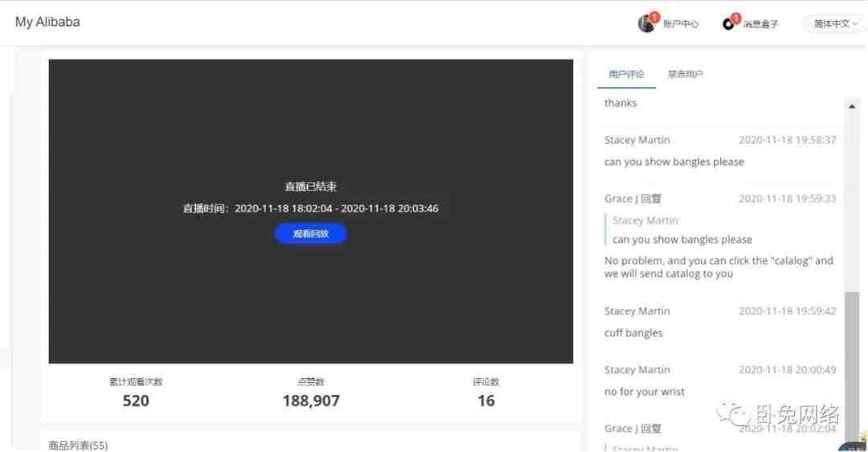
Task: Select the 直播时间 broadcast time range text
Action: click(x=310, y=208)
